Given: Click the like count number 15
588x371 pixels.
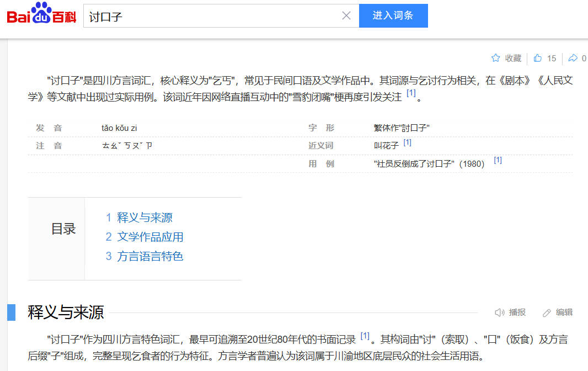Looking at the screenshot, I should tap(552, 58).
